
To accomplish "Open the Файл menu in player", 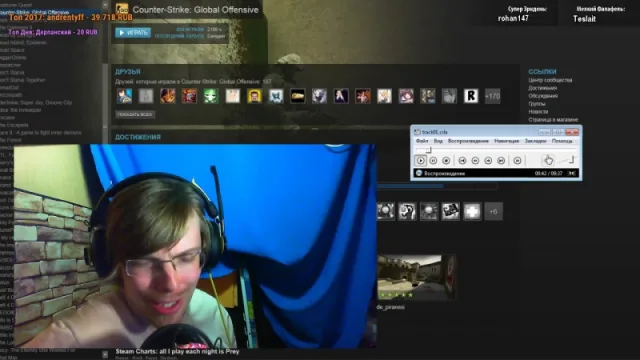I will click(422, 141).
